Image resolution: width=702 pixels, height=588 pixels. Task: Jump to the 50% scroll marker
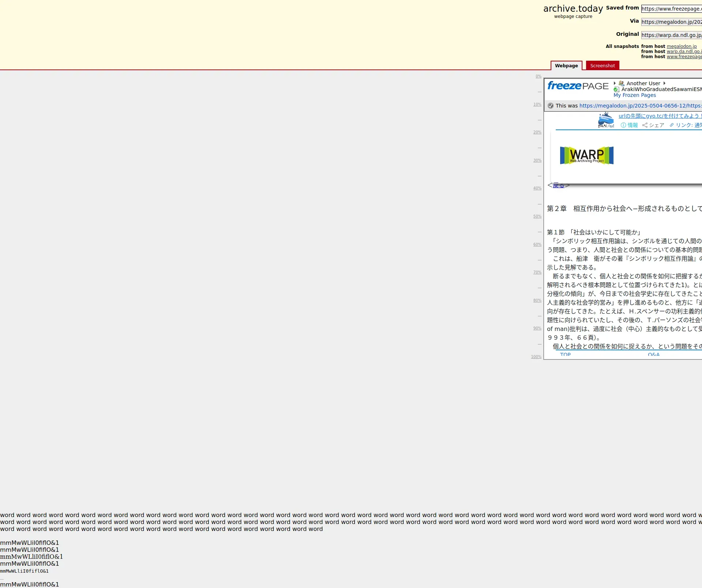click(x=537, y=216)
